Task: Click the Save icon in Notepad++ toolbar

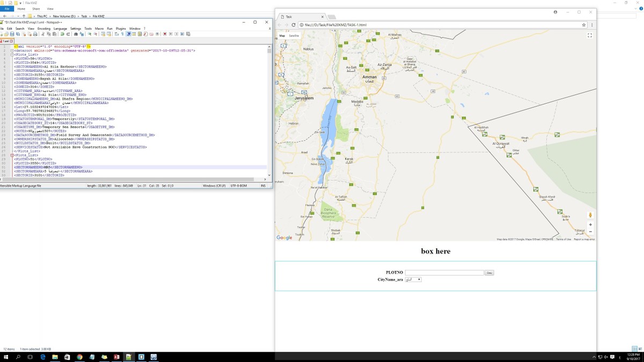Action: tap(11, 34)
